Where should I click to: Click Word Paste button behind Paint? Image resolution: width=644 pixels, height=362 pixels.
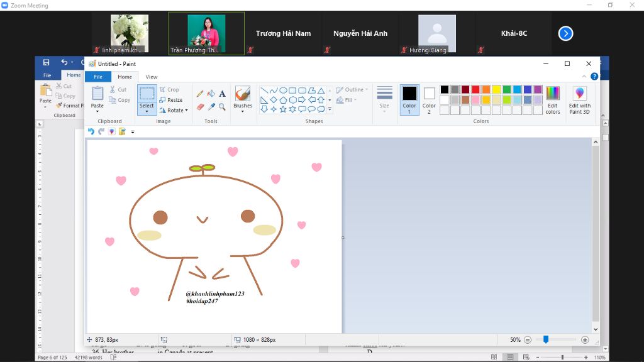[x=45, y=96]
